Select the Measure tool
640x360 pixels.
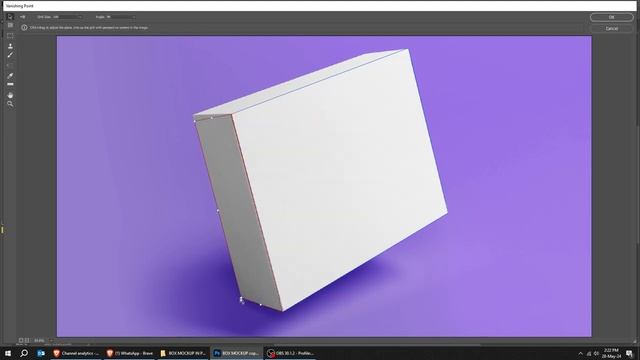tap(10, 84)
